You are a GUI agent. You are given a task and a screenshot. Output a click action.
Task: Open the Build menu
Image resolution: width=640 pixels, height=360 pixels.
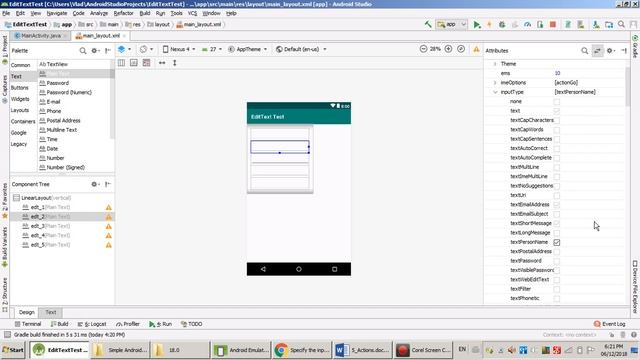point(145,13)
